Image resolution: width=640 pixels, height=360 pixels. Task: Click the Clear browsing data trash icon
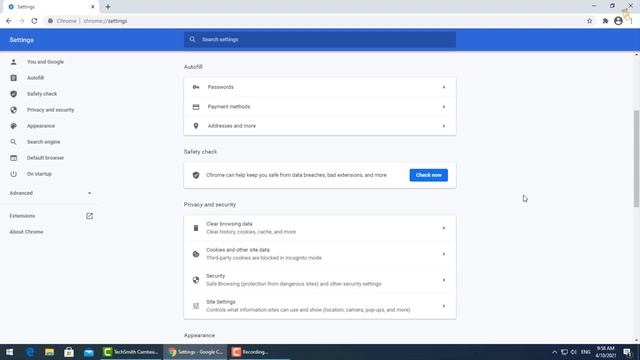[x=196, y=228]
